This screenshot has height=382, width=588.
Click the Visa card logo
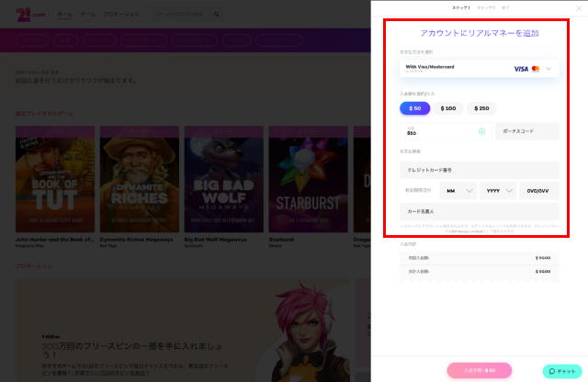pos(521,69)
